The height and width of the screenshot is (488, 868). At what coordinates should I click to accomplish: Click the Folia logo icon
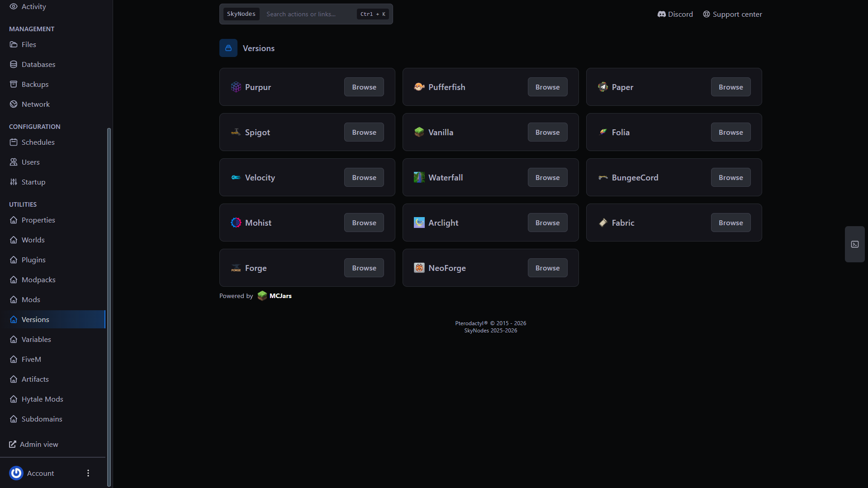[x=603, y=132]
